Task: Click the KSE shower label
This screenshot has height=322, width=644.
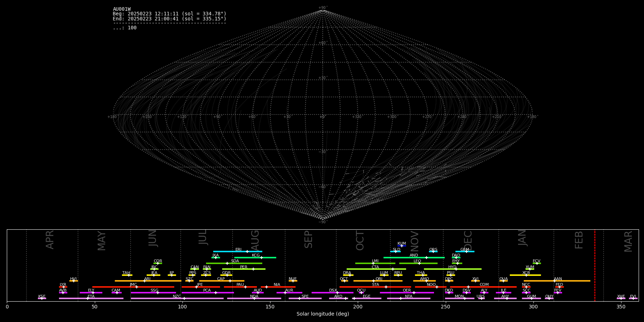Action: (42, 297)
